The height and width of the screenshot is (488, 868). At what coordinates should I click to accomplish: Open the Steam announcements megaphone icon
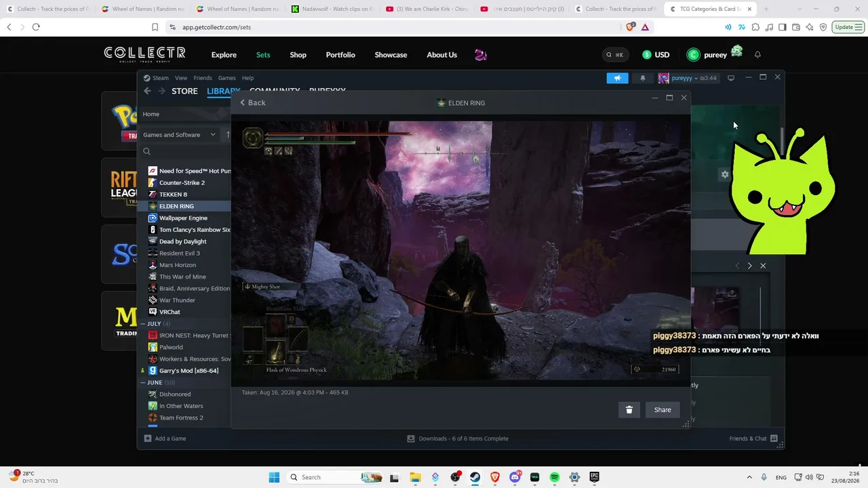pos(618,78)
